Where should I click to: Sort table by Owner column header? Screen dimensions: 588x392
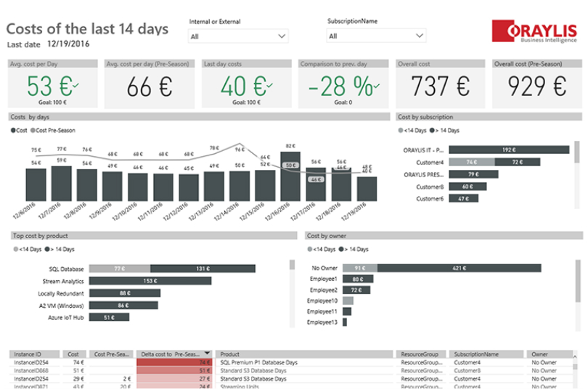click(550, 354)
